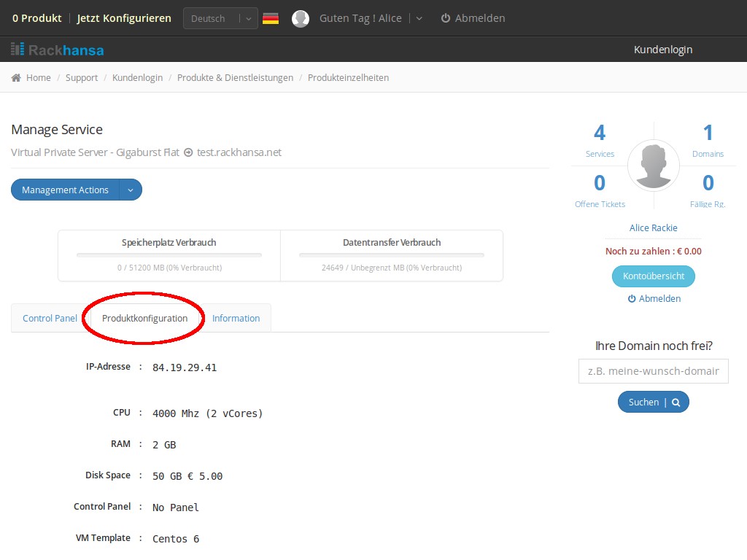Open the 4 Services counter link
The width and height of the screenshot is (747, 560).
600,140
